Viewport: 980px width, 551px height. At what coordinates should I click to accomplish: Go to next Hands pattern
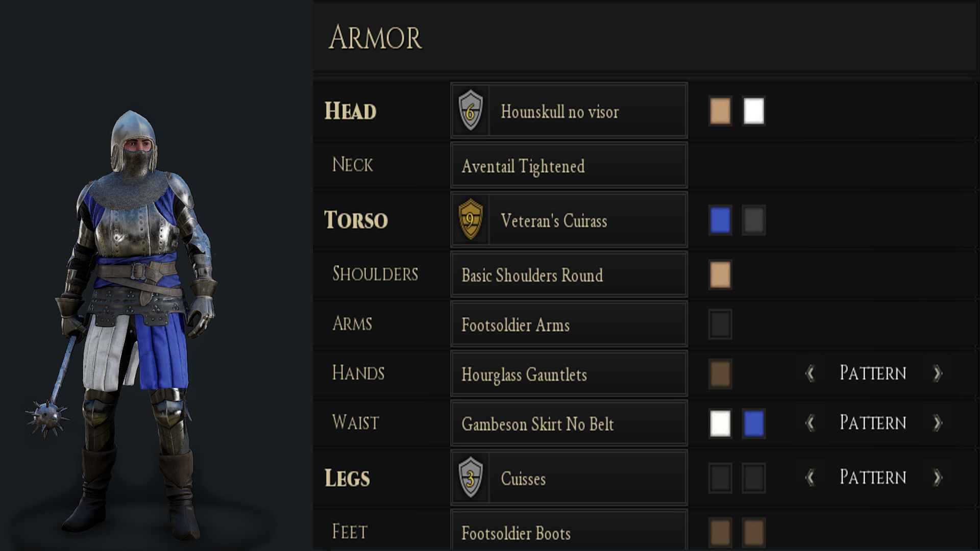[937, 373]
